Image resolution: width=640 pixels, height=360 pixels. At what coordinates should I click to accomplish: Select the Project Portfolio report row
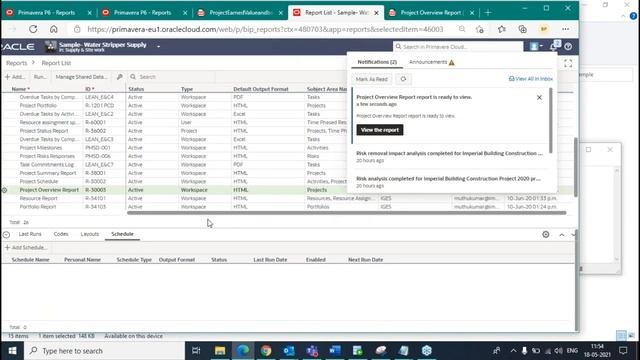click(x=38, y=106)
